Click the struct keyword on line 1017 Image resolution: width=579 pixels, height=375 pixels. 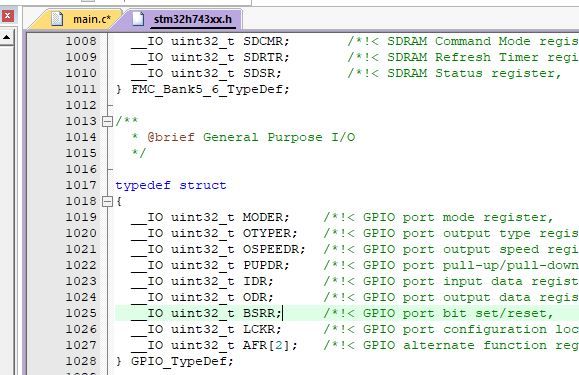point(203,185)
